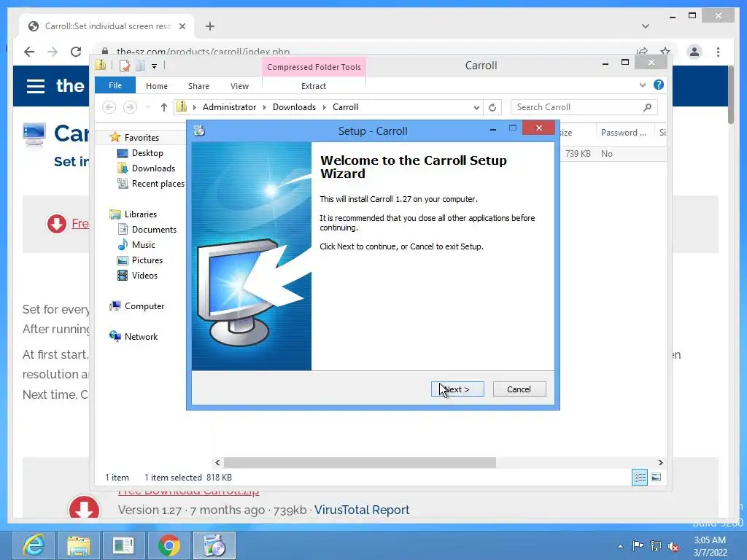Open address bar history dropdown

tap(476, 108)
